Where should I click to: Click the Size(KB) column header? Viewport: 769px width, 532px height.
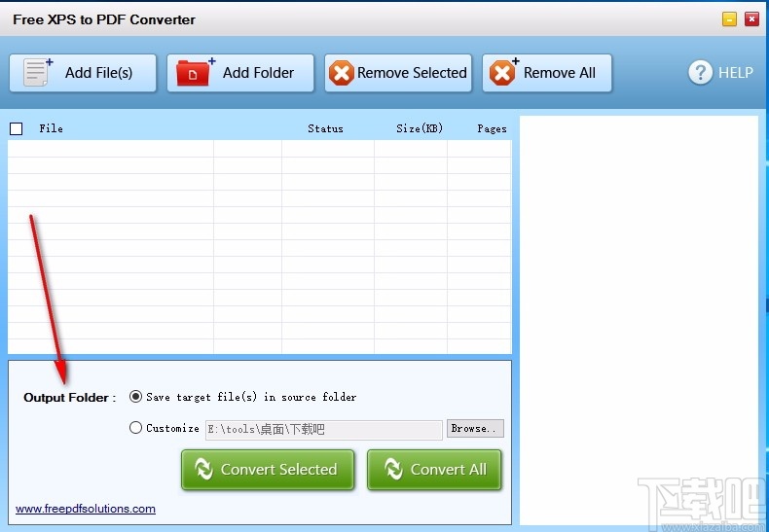[x=420, y=128]
